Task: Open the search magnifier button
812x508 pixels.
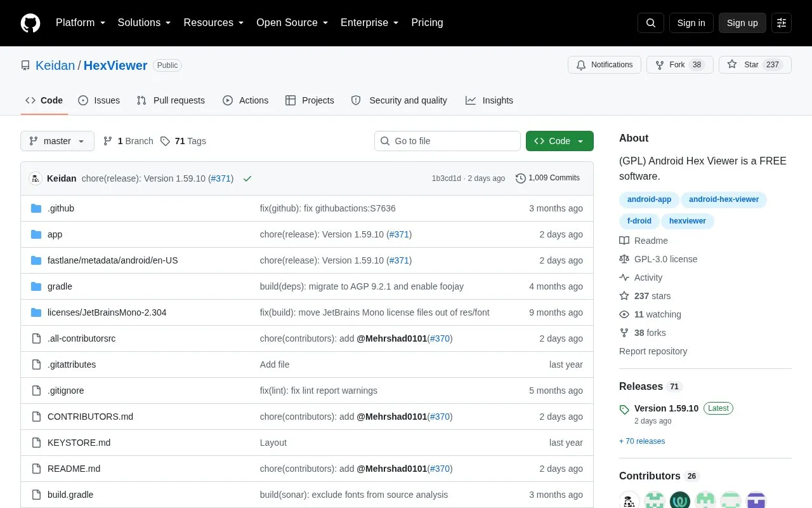Action: pyautogui.click(x=651, y=23)
